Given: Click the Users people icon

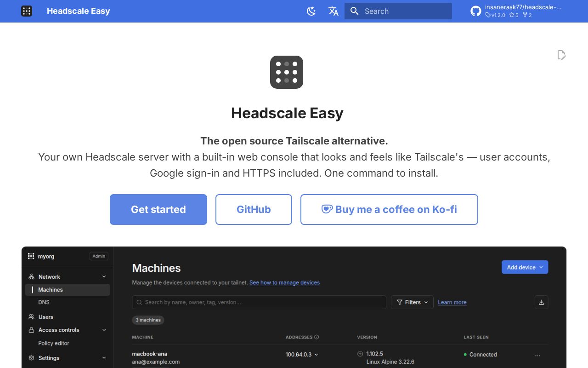Looking at the screenshot, I should coord(31,317).
